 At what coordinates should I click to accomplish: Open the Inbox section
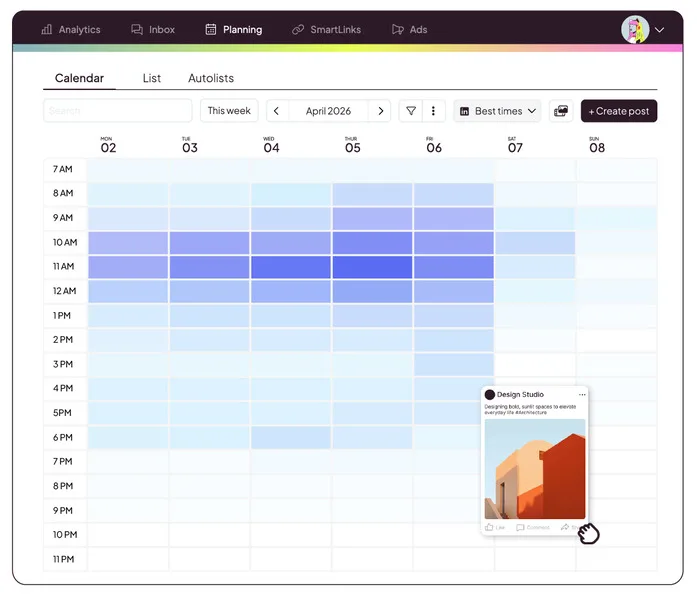pos(153,30)
